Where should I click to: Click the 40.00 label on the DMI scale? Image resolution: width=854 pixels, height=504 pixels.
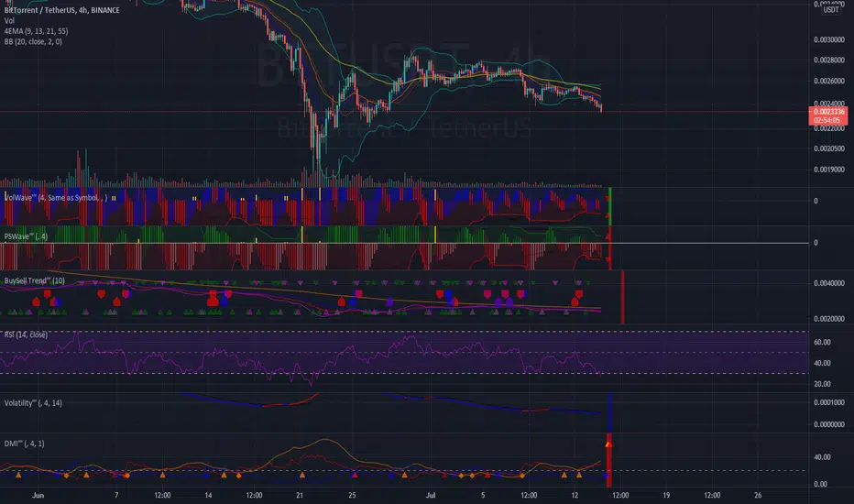coord(822,457)
